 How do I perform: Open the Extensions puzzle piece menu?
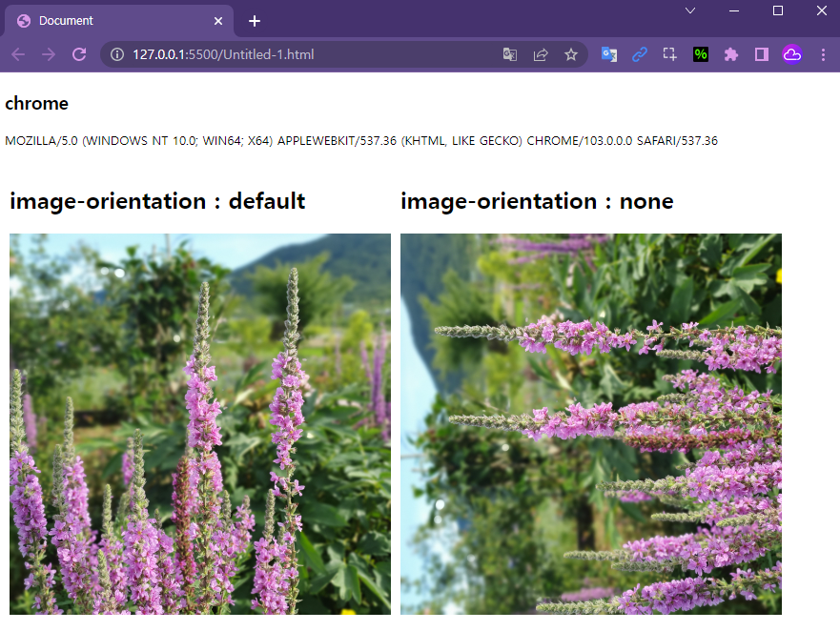click(730, 54)
